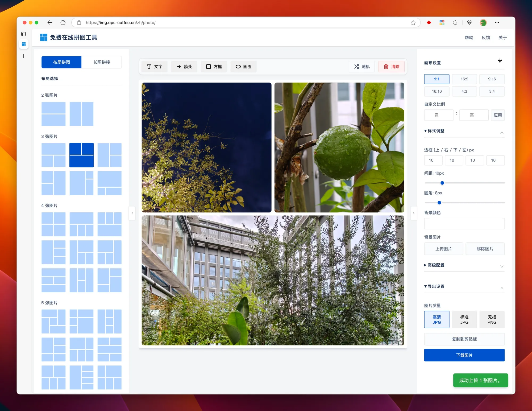Click the shuffle random layout icon

click(x=356, y=67)
